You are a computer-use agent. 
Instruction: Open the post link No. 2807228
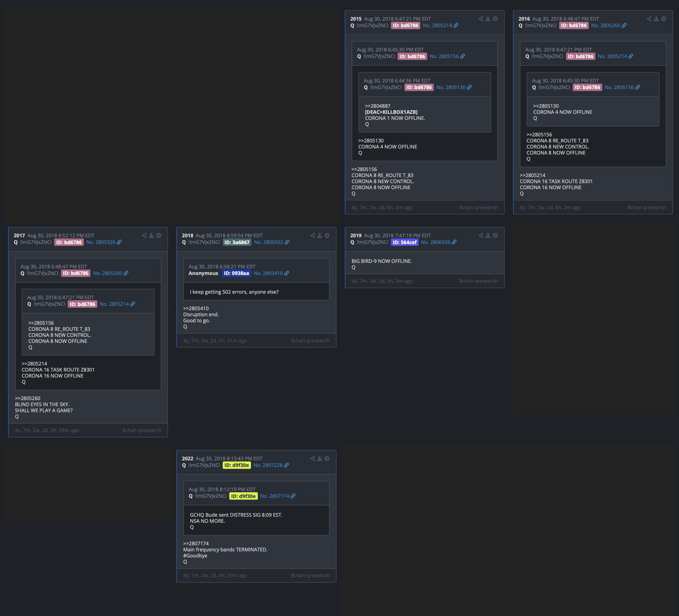click(x=268, y=465)
